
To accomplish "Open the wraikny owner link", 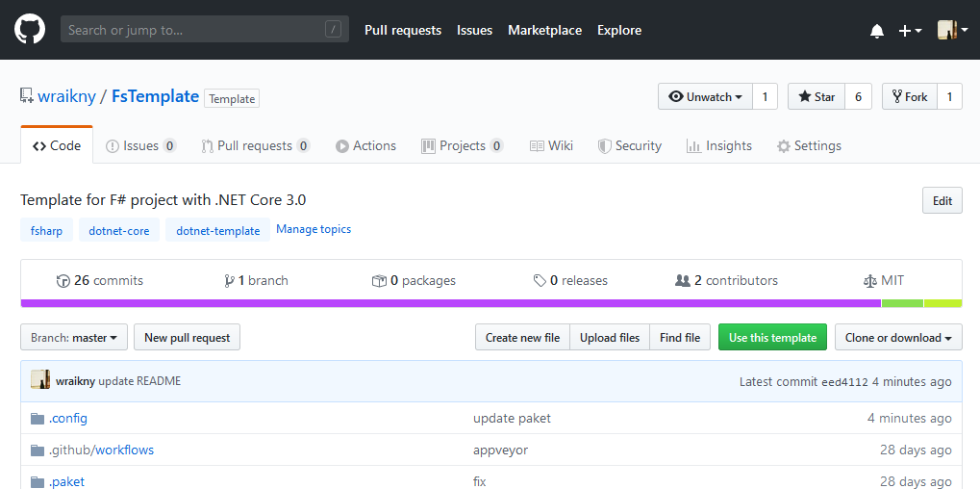I will coord(67,96).
